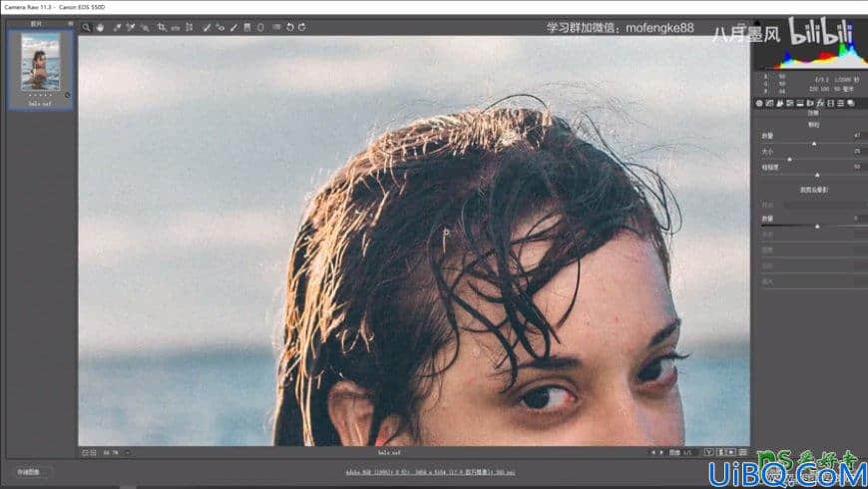The height and width of the screenshot is (489, 868).
Task: Open the filmstrip panel menu icon
Action: (70, 24)
